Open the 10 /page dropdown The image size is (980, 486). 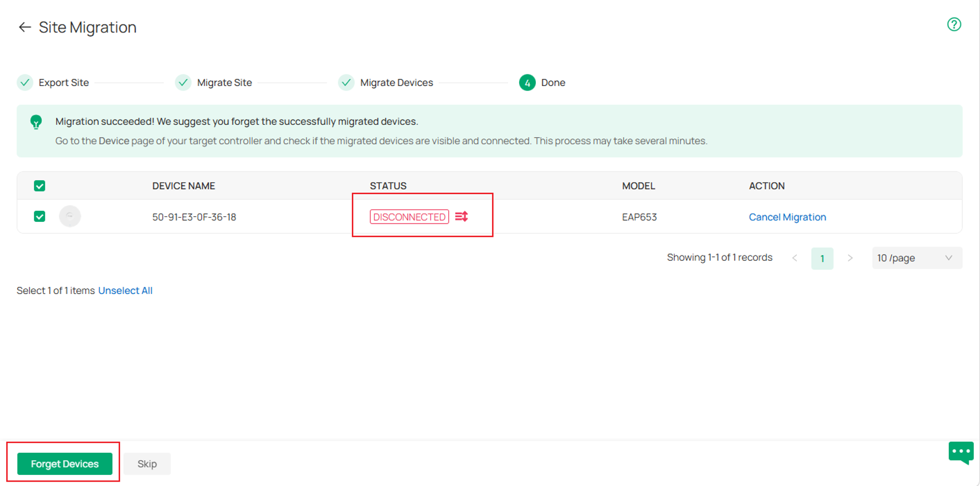tap(917, 258)
